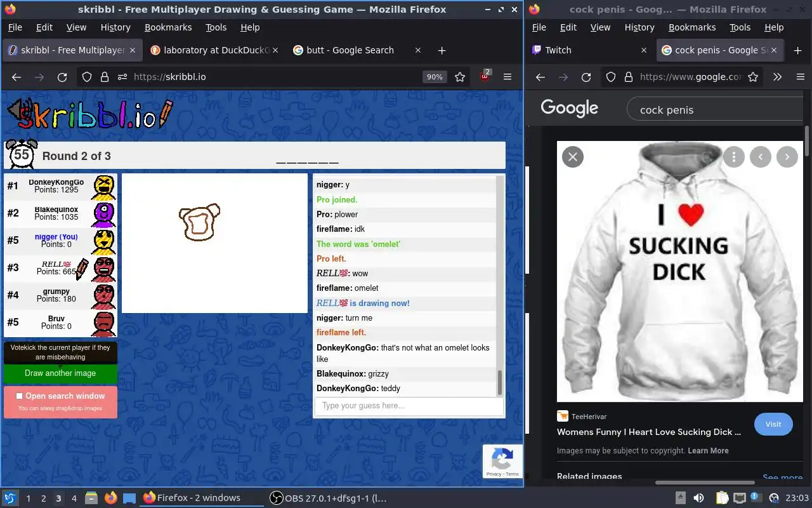
Task: Switch to workspace 1 in the taskbar
Action: pyautogui.click(x=28, y=498)
